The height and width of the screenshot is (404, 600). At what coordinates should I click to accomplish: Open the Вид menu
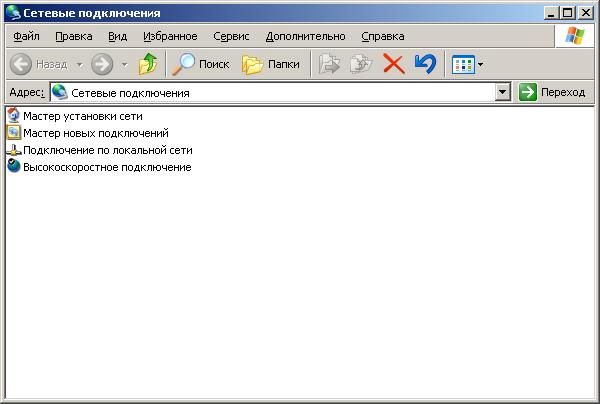(117, 36)
